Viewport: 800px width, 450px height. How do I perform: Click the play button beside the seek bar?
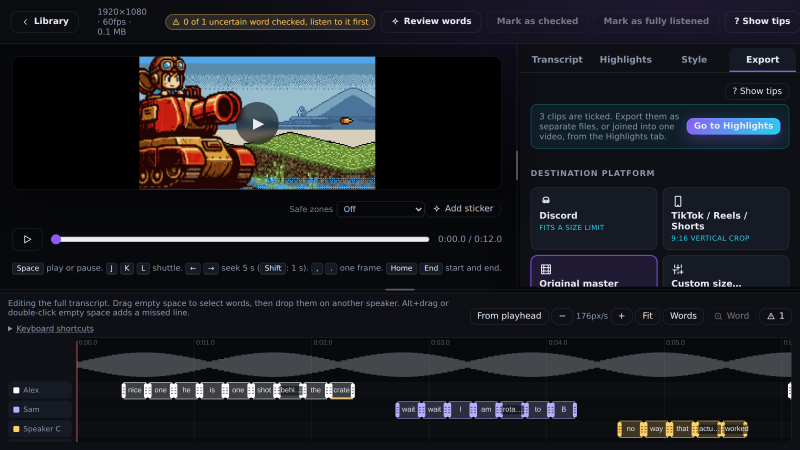coord(28,239)
